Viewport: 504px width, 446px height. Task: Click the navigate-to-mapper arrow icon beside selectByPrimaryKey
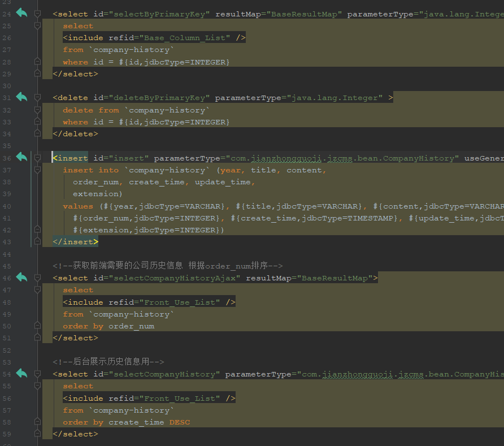pyautogui.click(x=21, y=13)
